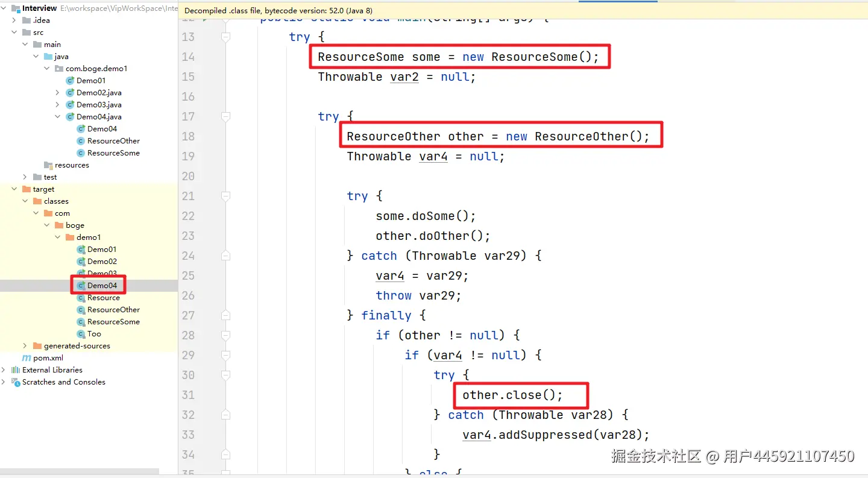Screen dimensions: 868x478
Task: Click the Demo04.java class icon
Action: click(70, 117)
